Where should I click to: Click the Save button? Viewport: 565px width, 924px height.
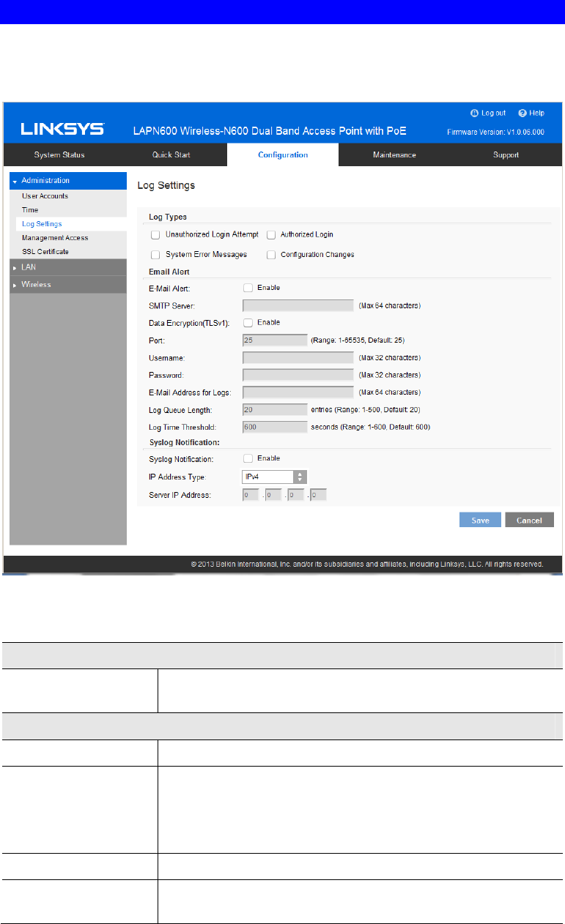(x=480, y=520)
